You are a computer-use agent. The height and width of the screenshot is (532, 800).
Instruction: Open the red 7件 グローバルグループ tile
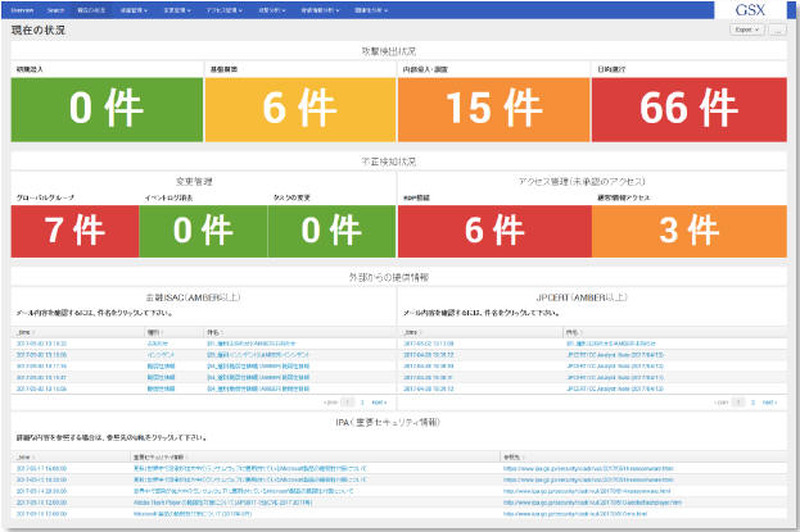(75, 231)
